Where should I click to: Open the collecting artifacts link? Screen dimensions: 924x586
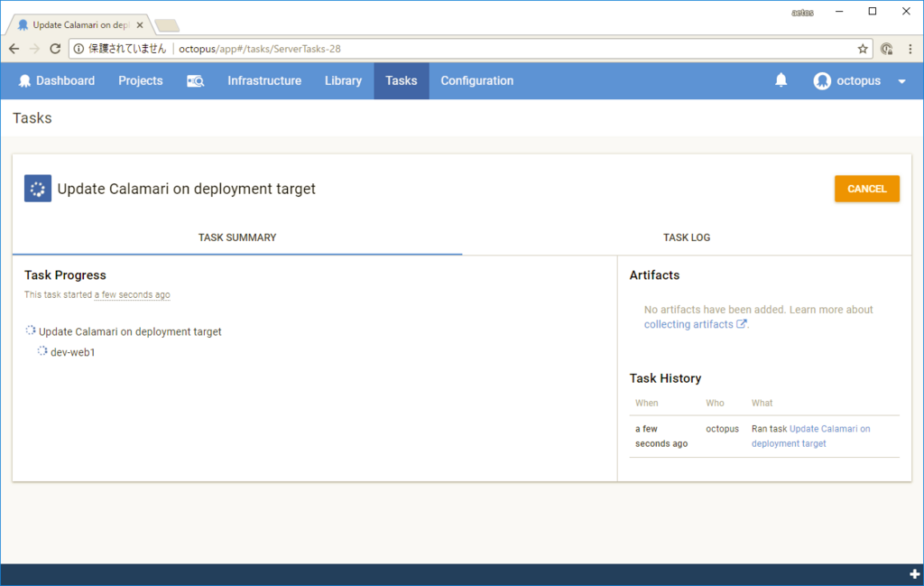click(x=696, y=324)
